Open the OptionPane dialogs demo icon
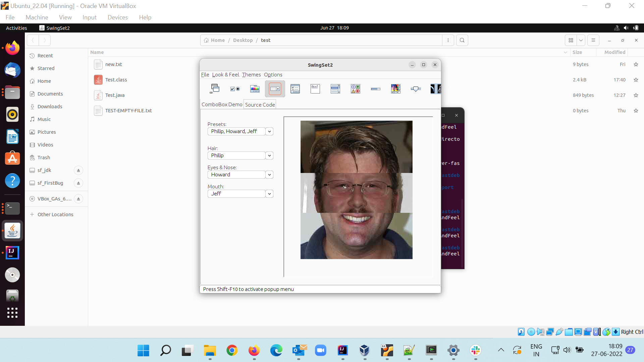 356,89
